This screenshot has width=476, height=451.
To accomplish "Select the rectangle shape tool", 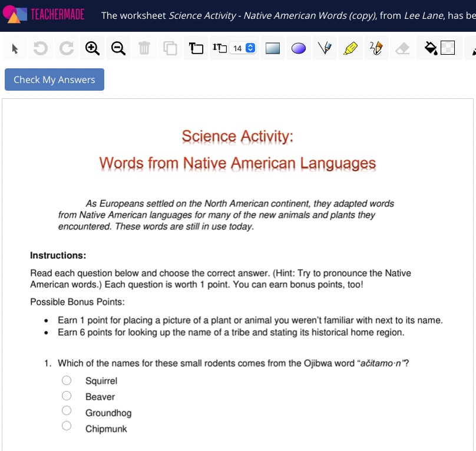I will pos(272,48).
